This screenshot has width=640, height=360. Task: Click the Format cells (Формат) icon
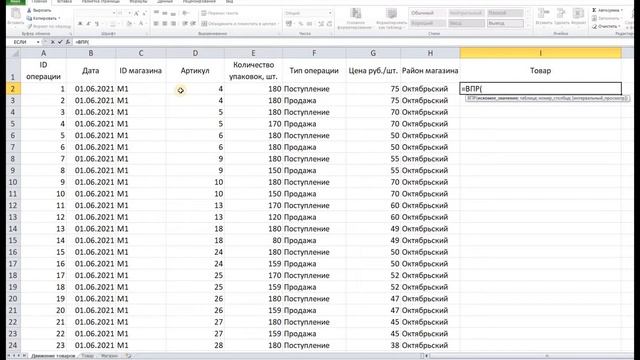tap(578, 13)
